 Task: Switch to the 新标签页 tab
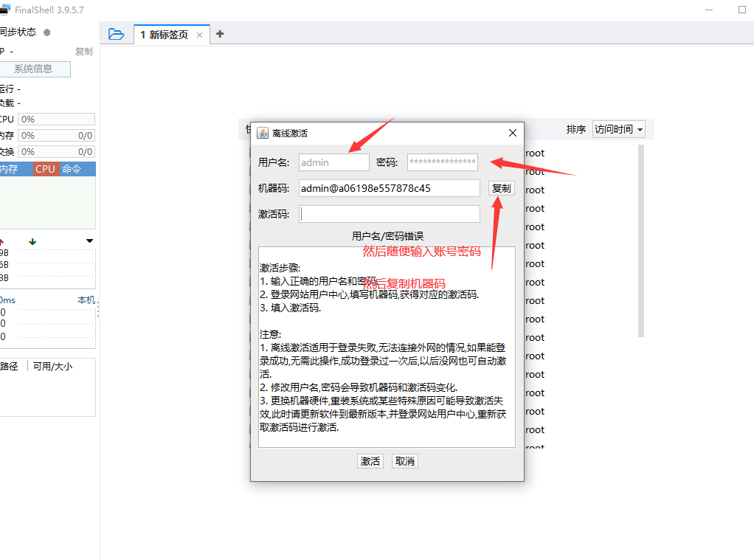(164, 34)
